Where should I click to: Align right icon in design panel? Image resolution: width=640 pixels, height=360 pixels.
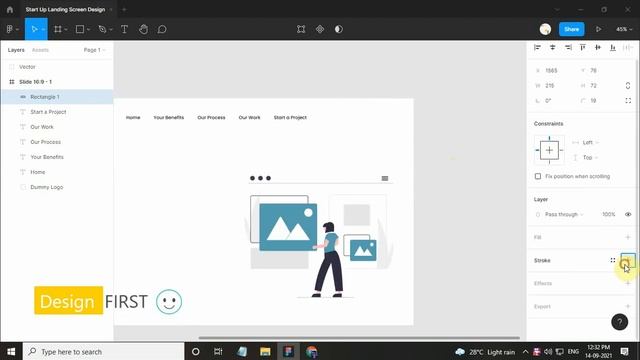[568, 48]
